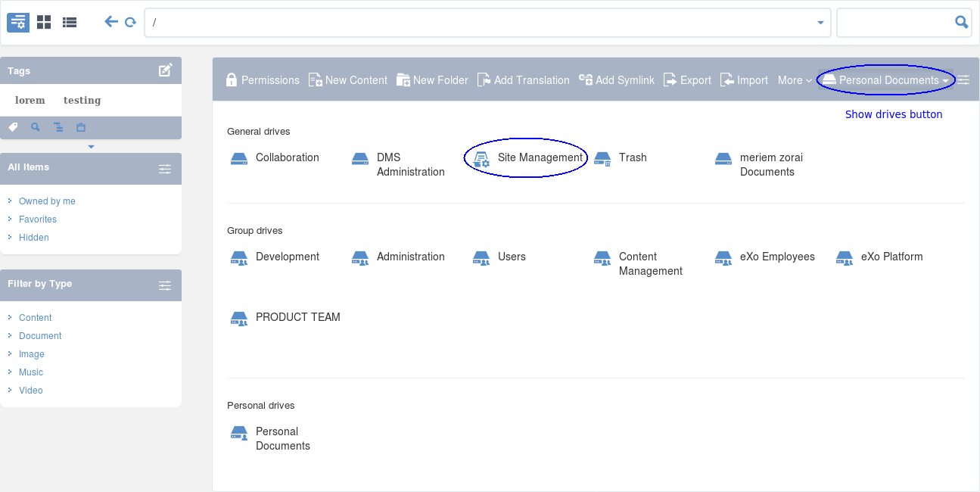Show Favorites items
The image size is (980, 492).
(x=38, y=220)
